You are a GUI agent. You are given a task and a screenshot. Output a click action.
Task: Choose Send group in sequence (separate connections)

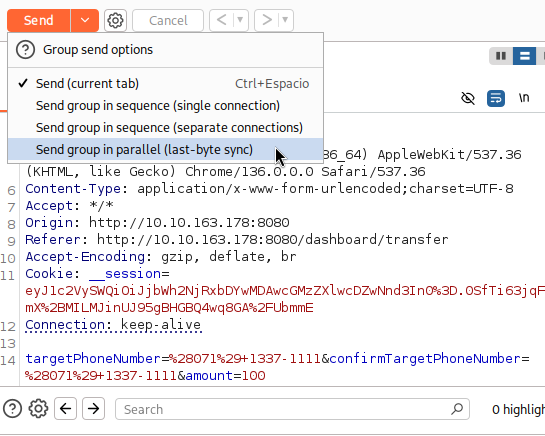pos(165,128)
